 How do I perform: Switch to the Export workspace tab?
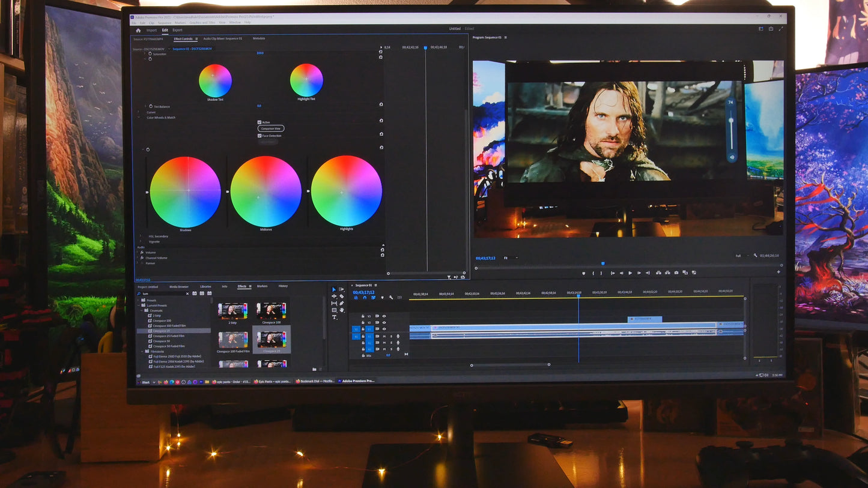click(x=177, y=30)
